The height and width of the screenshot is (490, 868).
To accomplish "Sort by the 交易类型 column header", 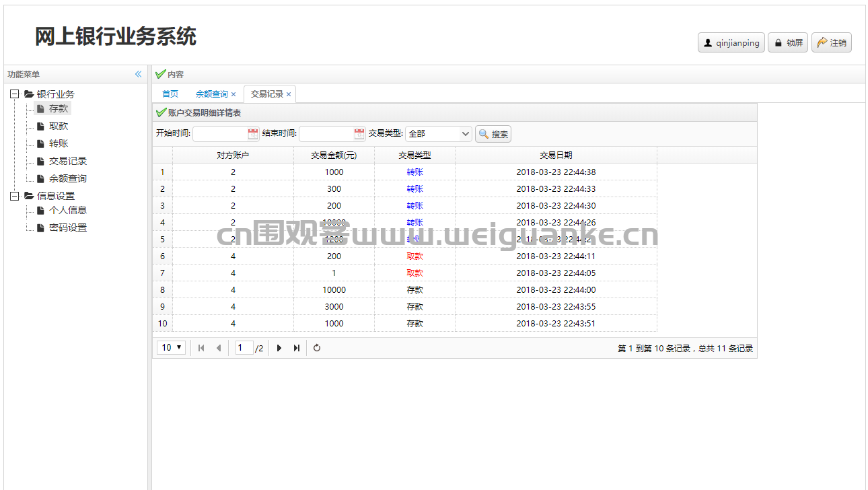I will click(x=414, y=155).
